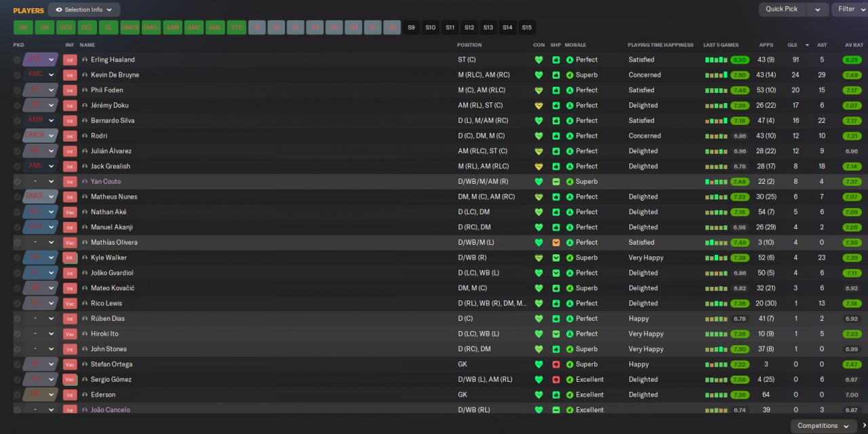Click the Int info badge for Rodri
This screenshot has width=868, height=434.
[70, 136]
